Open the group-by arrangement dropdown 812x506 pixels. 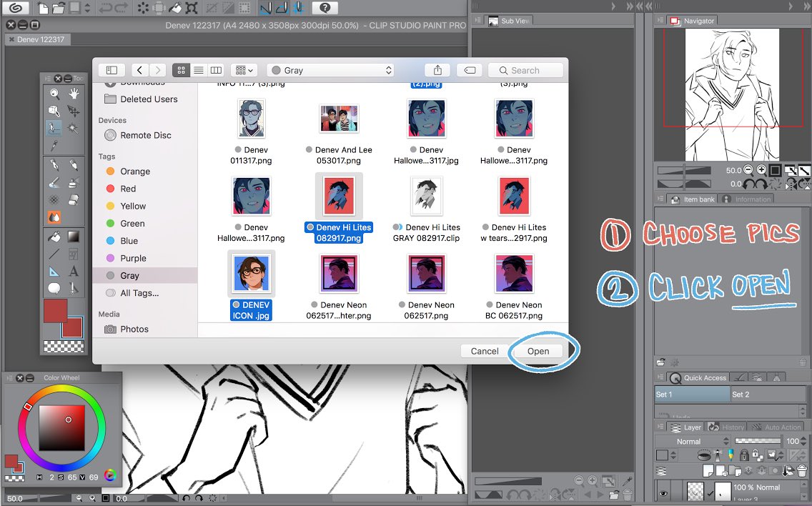pyautogui.click(x=244, y=70)
